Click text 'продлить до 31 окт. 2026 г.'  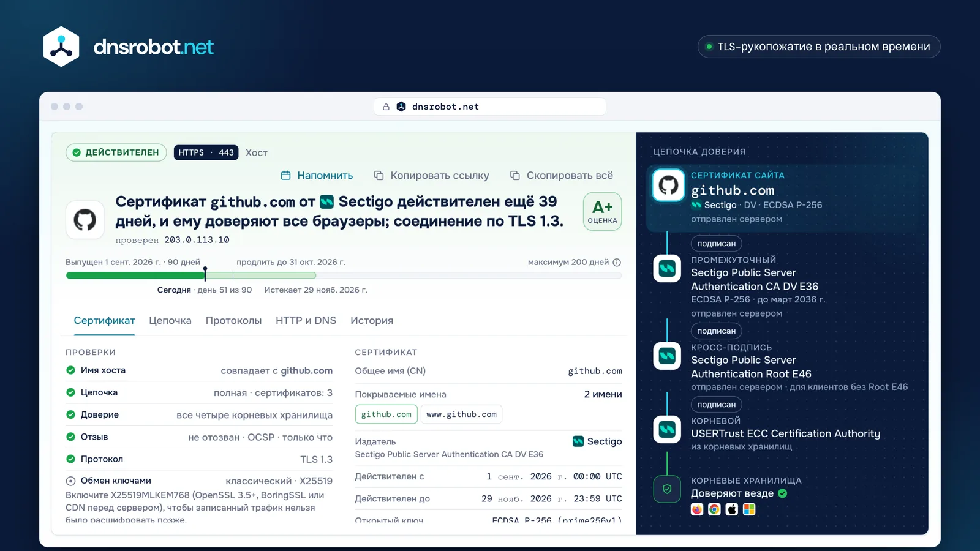(291, 262)
